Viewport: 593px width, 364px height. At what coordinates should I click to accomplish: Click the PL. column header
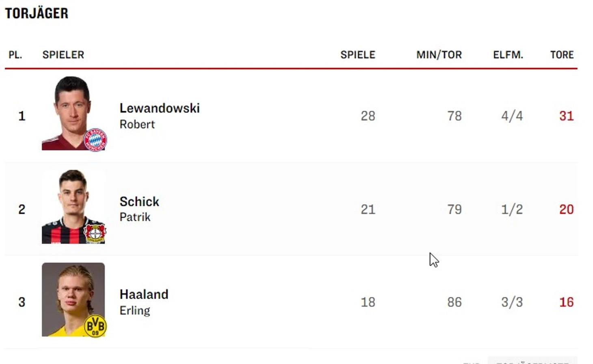click(15, 55)
